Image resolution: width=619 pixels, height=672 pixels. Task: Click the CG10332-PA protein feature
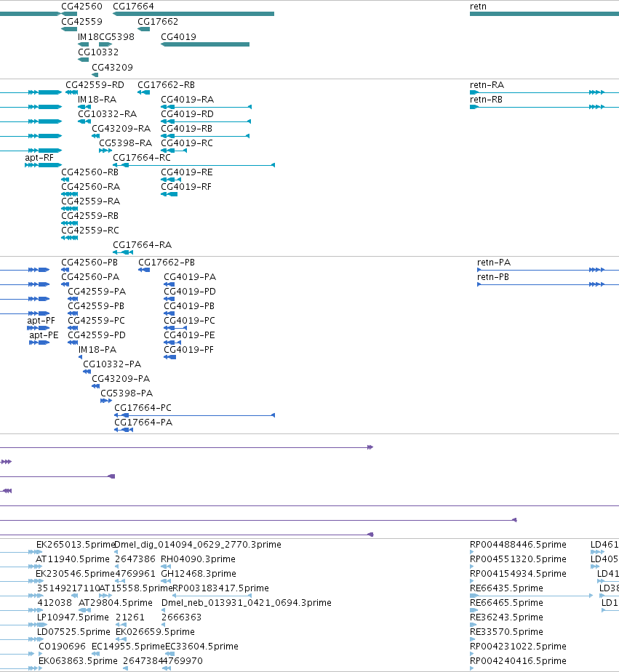pos(87,372)
